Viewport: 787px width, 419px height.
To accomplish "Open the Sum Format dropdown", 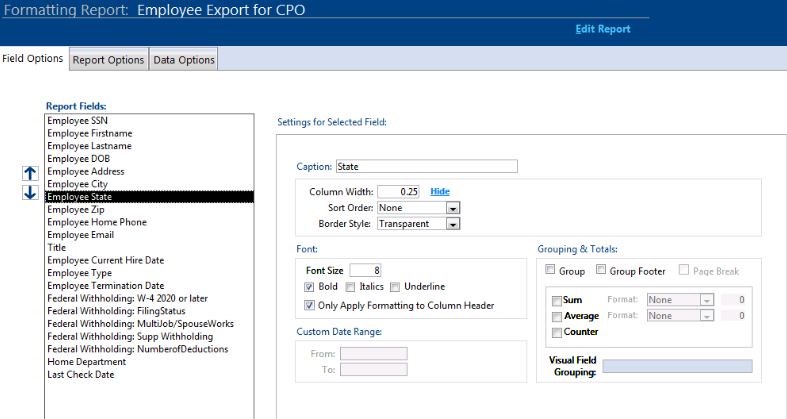I will click(x=707, y=300).
